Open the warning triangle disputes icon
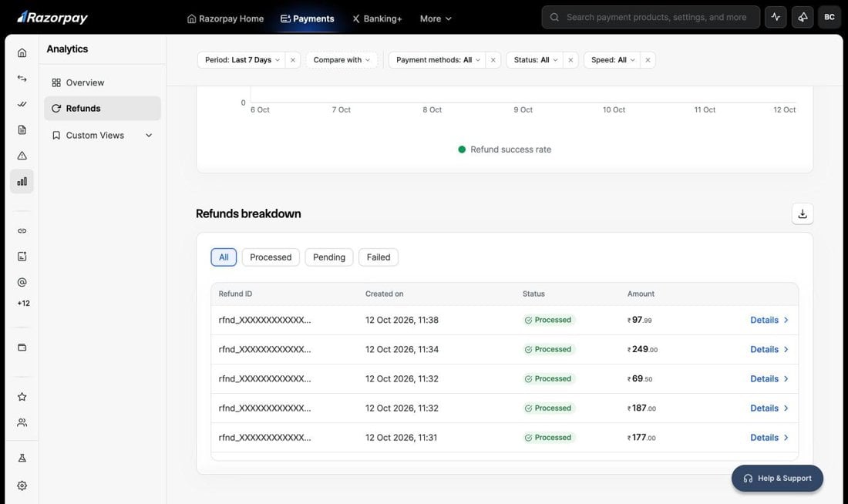Image resolution: width=848 pixels, height=504 pixels. pos(22,156)
